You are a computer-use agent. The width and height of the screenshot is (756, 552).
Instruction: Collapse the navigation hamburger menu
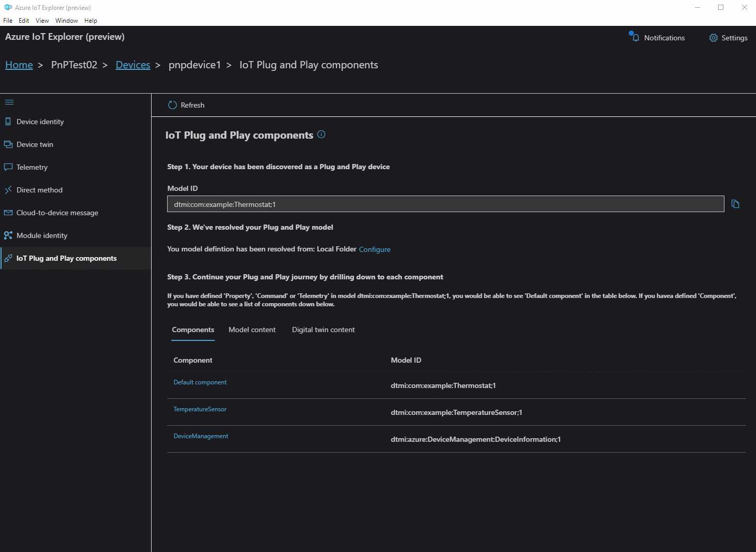pos(9,102)
